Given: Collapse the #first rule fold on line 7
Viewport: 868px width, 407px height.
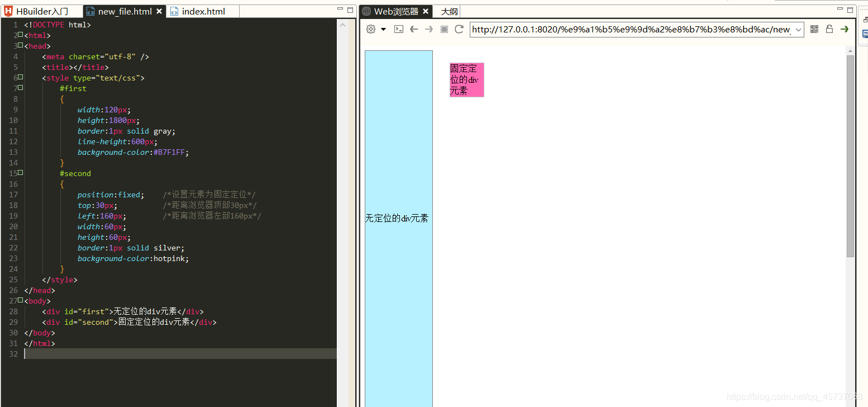Looking at the screenshot, I should click(20, 88).
